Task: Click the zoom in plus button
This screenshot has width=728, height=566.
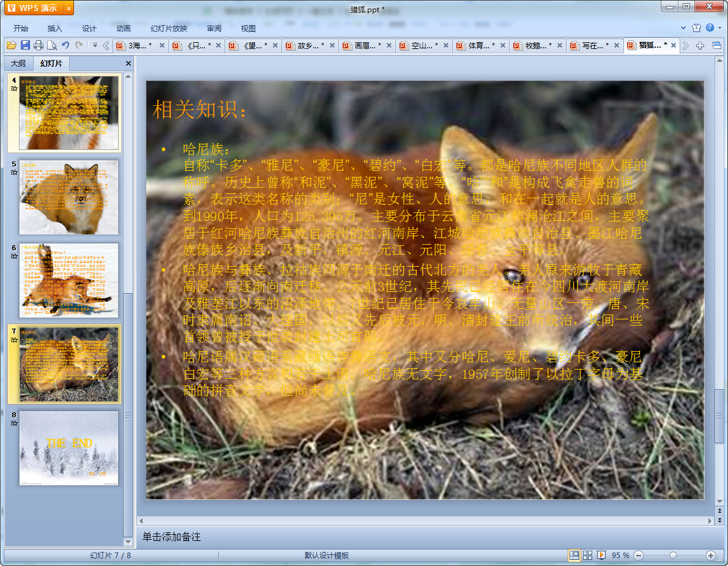Action: pos(710,555)
